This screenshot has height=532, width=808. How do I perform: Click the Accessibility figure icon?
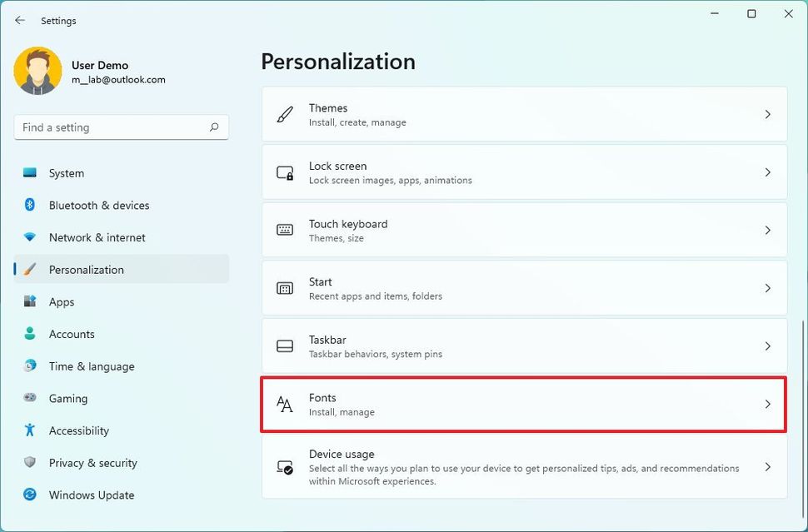30,430
